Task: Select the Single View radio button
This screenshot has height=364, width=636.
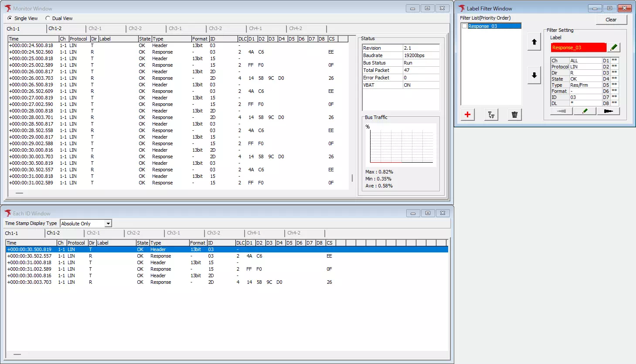Action: pyautogui.click(x=10, y=18)
